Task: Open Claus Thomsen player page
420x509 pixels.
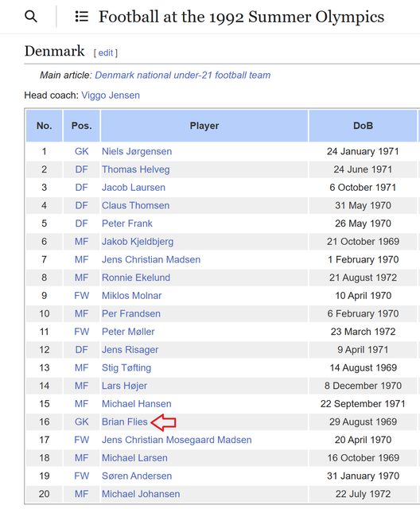Action: click(135, 205)
